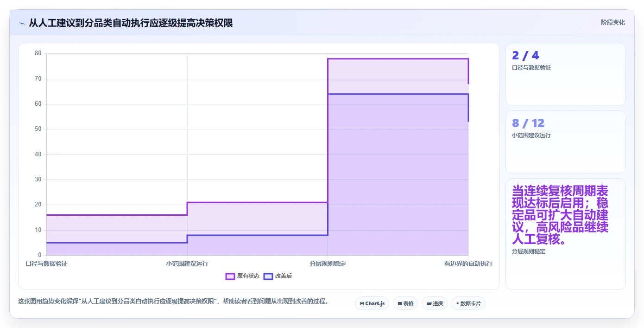Click the 改善后 legend text
This screenshot has width=644, height=328.
(x=284, y=276)
